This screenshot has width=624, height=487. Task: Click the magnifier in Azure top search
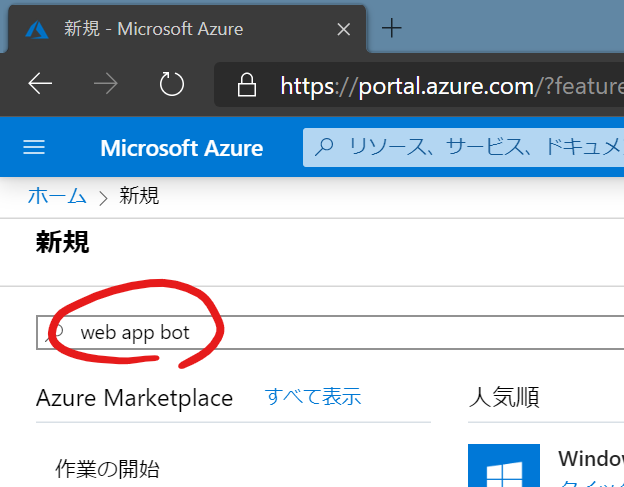324,147
